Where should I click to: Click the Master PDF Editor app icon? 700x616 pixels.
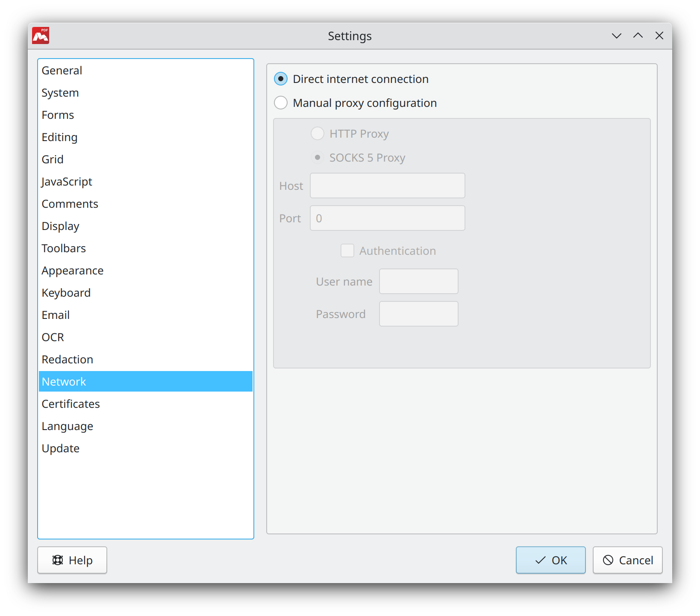click(41, 35)
